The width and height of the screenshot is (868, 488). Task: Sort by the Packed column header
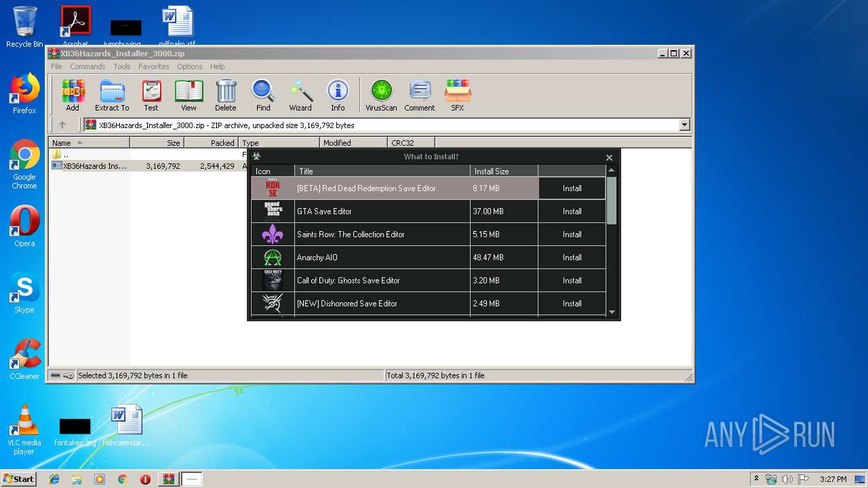pos(211,143)
